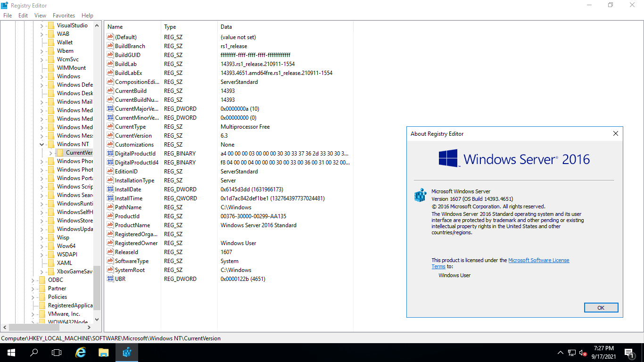Click the DigitalProductId binary value icon
This screenshot has width=644, height=362.
[110, 154]
